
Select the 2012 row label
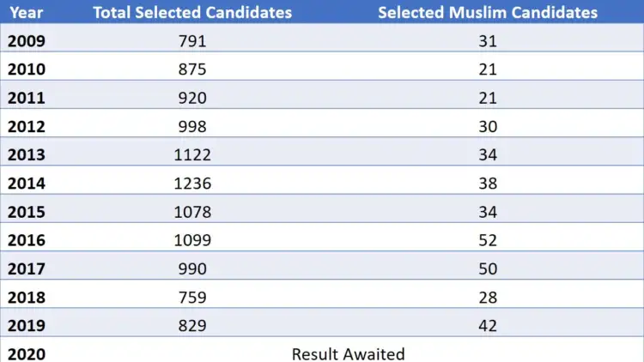click(x=27, y=126)
